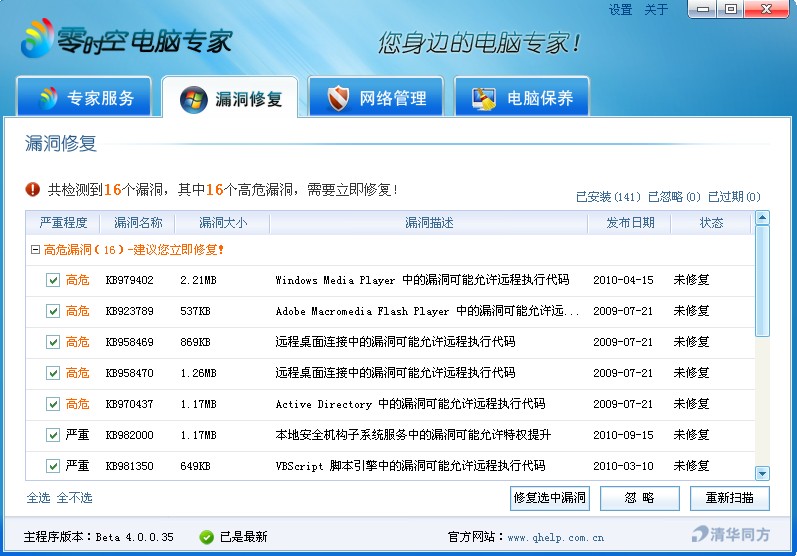The width and height of the screenshot is (797, 556).
Task: Sort by 严重程度 column header
Action: tap(64, 223)
